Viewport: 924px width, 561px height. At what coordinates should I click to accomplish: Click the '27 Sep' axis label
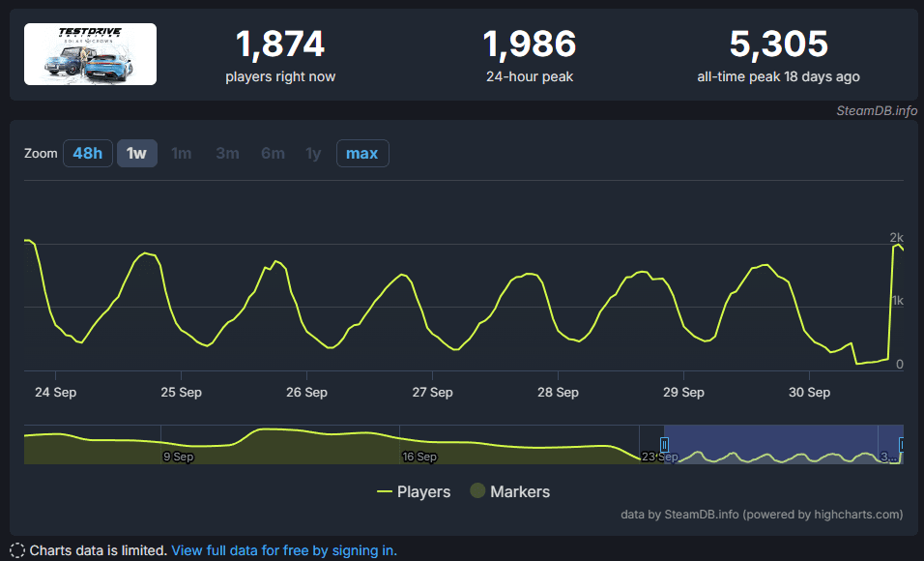(433, 393)
